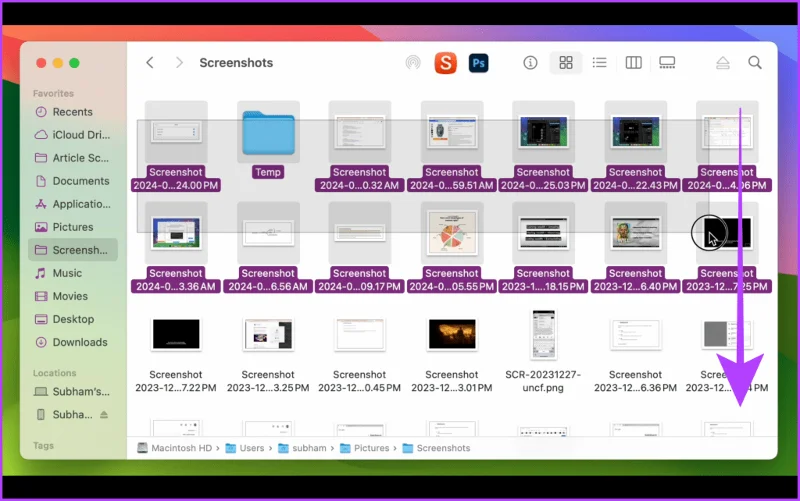Switch to gallery view

[x=667, y=63]
